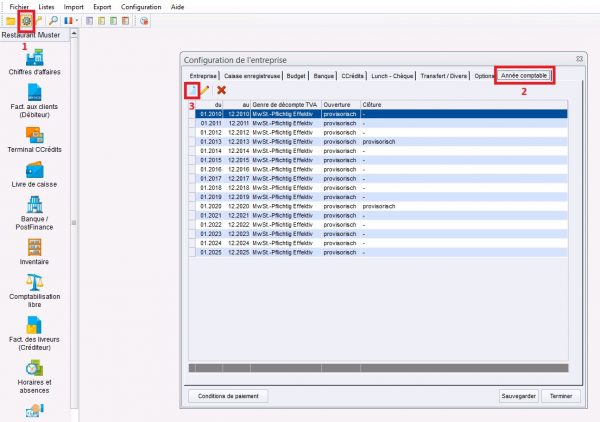The height and width of the screenshot is (422, 600).
Task: Open the company configuration gear icon
Action: pos(27,20)
